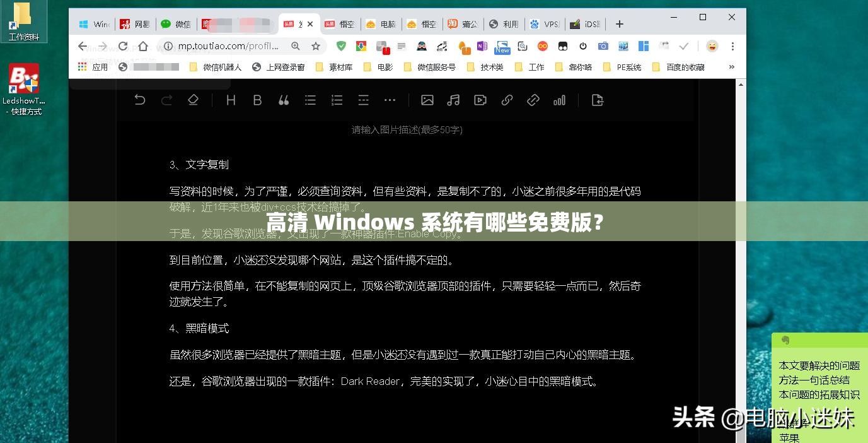Undo the last edit in editor toolbar
The height and width of the screenshot is (443, 868).
[140, 100]
